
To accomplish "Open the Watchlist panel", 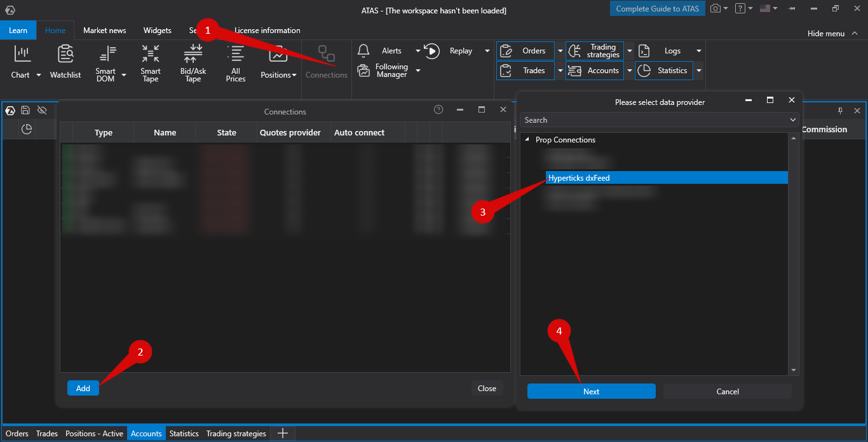I will click(65, 62).
